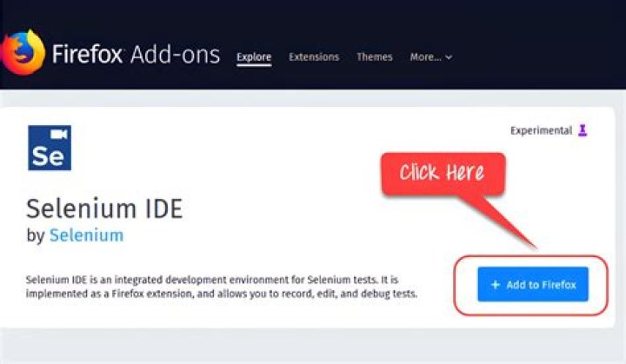Switch to the Themes tab

click(x=375, y=56)
